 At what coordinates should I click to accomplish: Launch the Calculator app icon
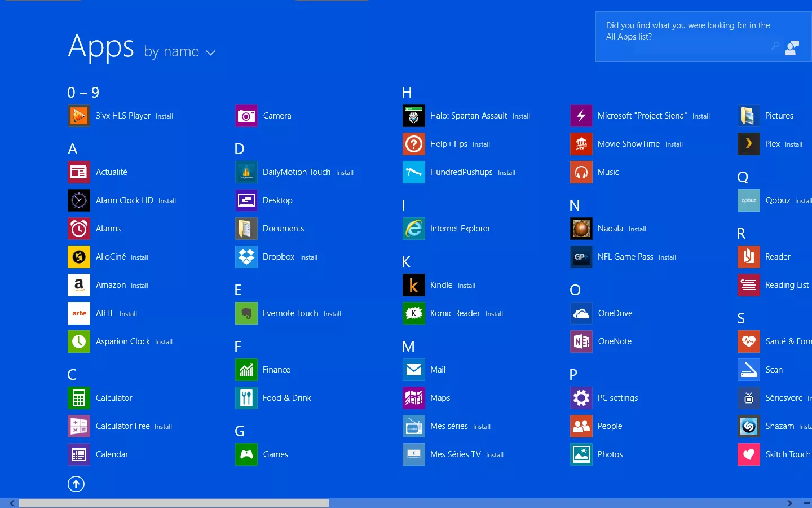pyautogui.click(x=79, y=398)
